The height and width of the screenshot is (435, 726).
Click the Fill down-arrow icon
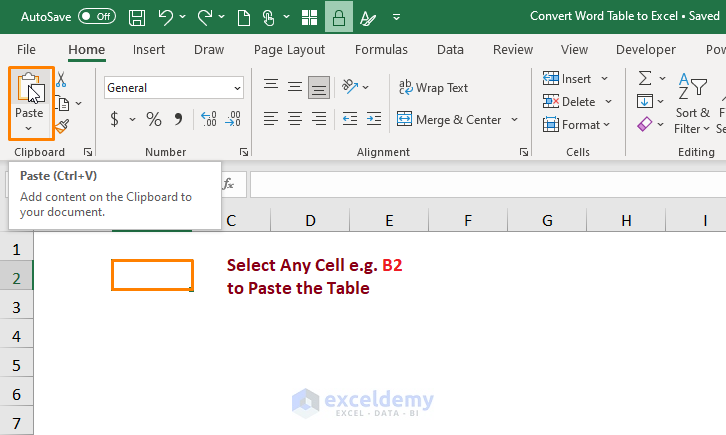[645, 101]
